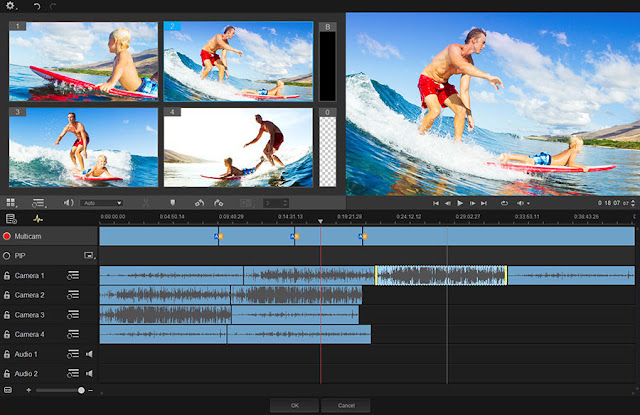Enable the Multicam red record radio button
Screen dimensions: 640x415
[7, 236]
